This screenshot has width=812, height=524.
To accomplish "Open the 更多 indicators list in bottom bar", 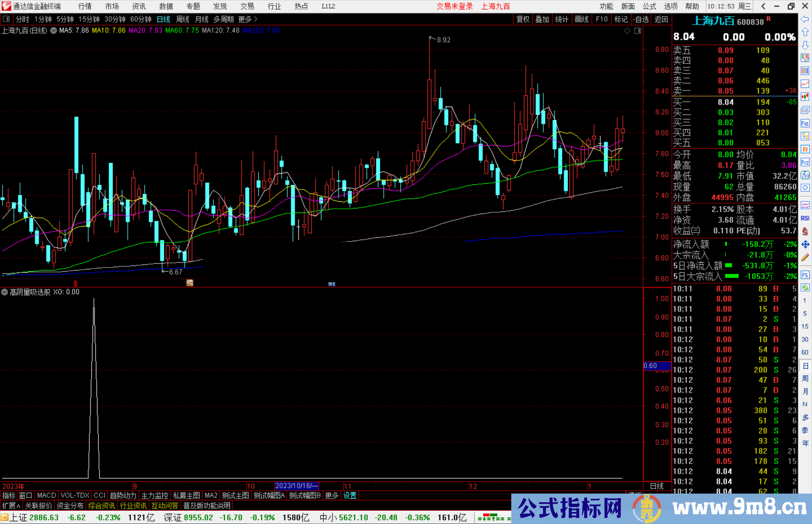I will [x=331, y=495].
